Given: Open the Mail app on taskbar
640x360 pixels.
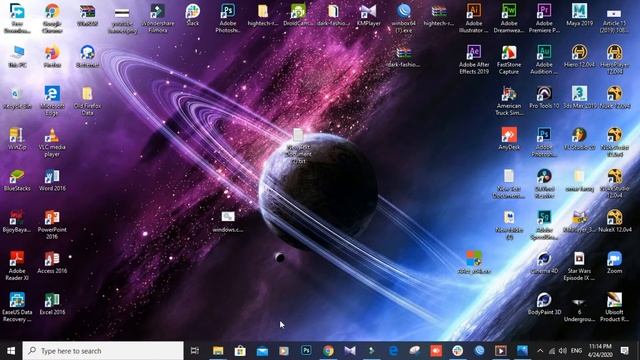Looking at the screenshot, I should (262, 351).
